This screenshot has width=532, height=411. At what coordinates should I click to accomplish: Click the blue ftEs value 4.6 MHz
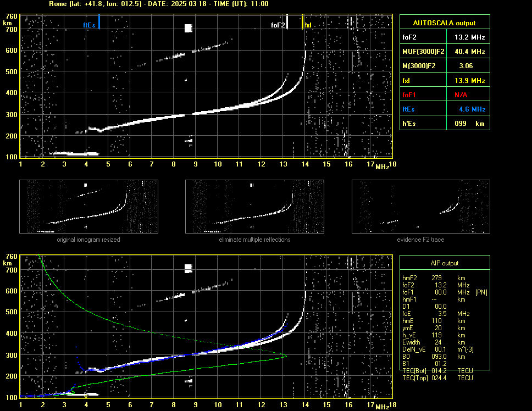coord(472,109)
